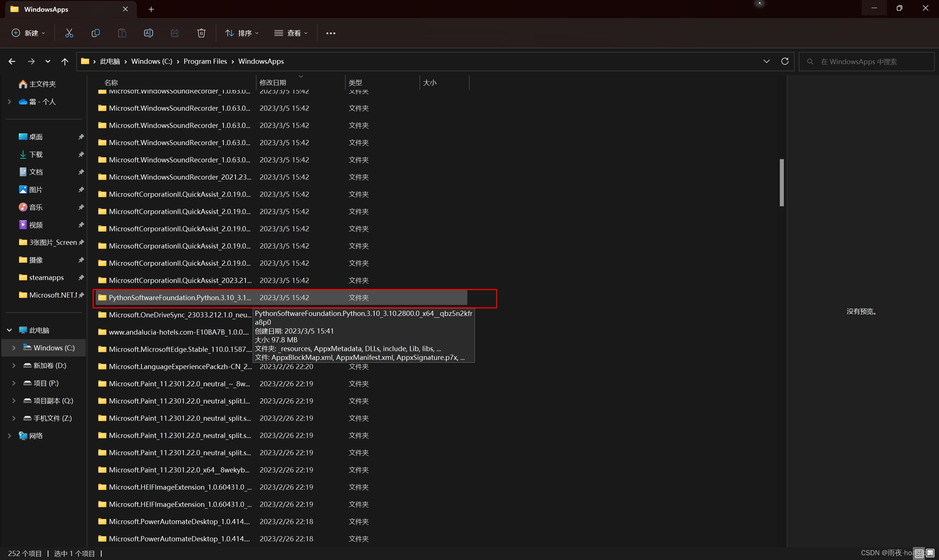Go up one folder level arrow
This screenshot has height=560, width=939.
(x=65, y=62)
